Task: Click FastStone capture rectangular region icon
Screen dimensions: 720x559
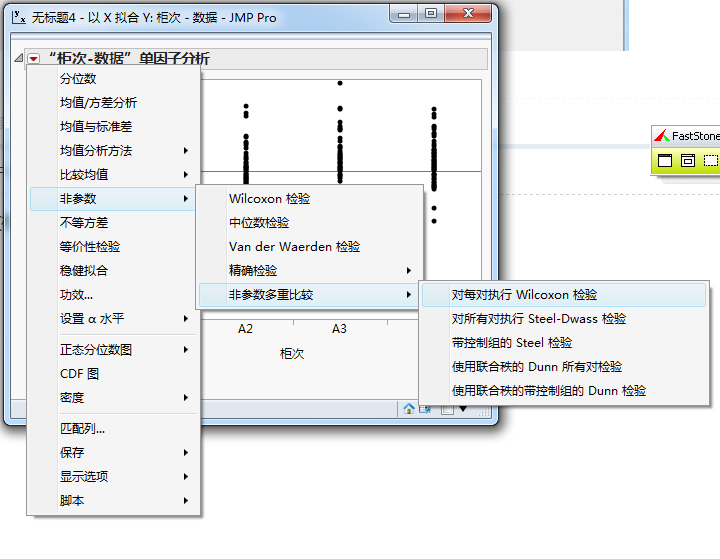Action: pos(710,160)
